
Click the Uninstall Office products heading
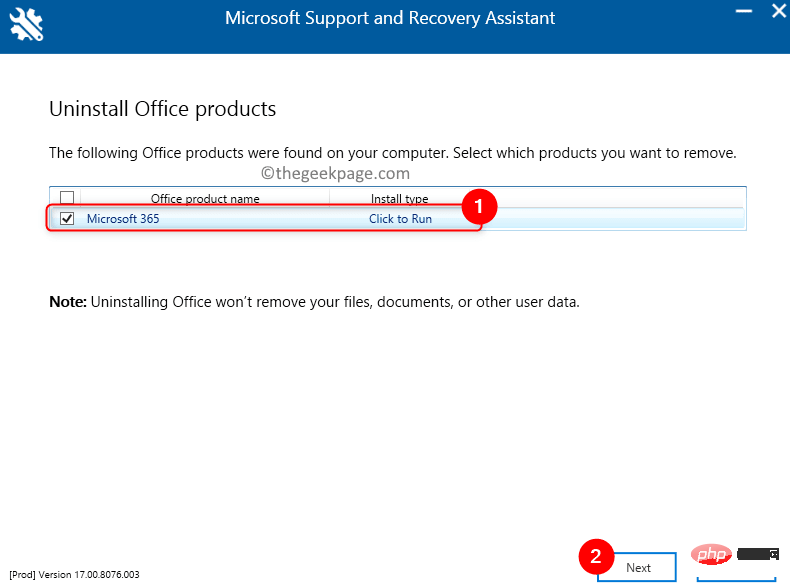pos(163,109)
